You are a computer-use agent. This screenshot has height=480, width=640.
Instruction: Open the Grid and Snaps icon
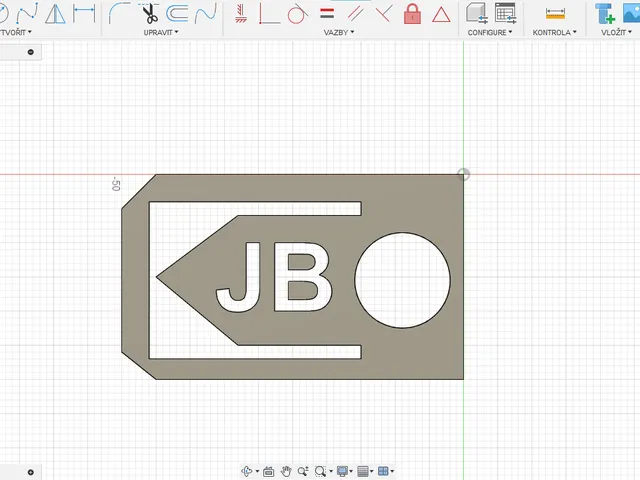pyautogui.click(x=363, y=471)
